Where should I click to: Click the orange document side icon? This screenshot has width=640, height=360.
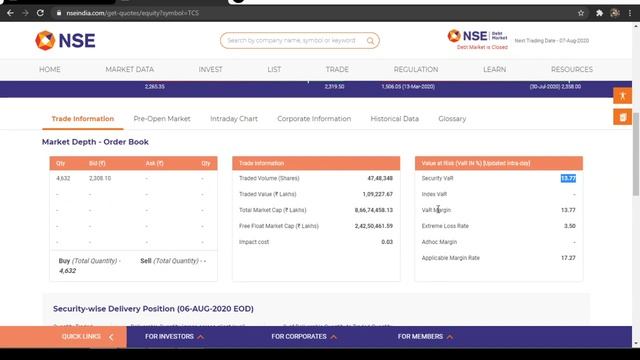point(622,117)
